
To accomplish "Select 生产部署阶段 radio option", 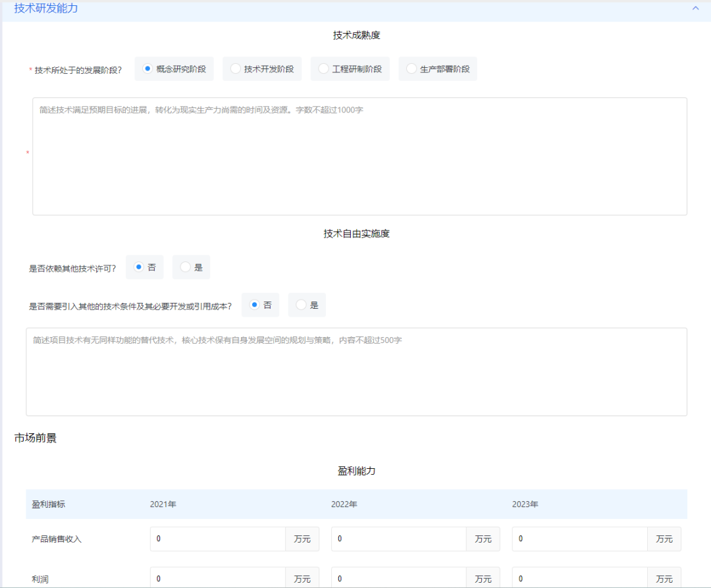I will click(438, 69).
